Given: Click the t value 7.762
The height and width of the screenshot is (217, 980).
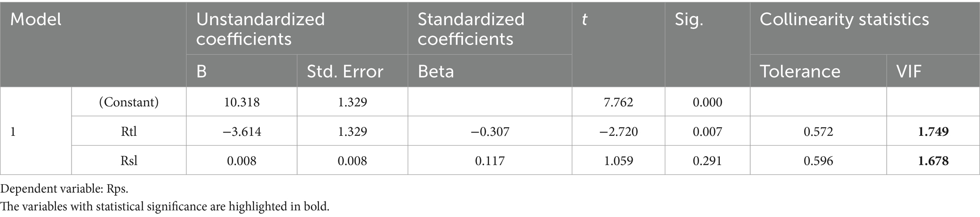Looking at the screenshot, I should click(x=618, y=102).
